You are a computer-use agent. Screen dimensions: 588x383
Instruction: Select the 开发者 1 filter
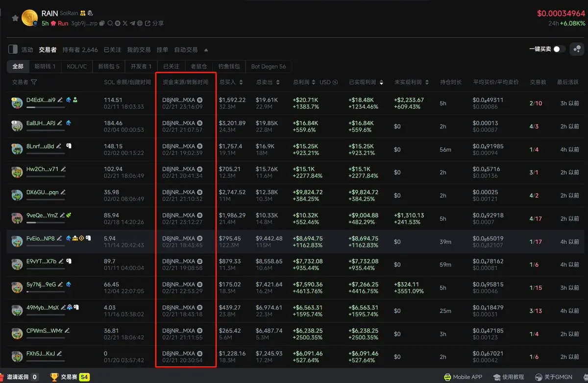141,66
